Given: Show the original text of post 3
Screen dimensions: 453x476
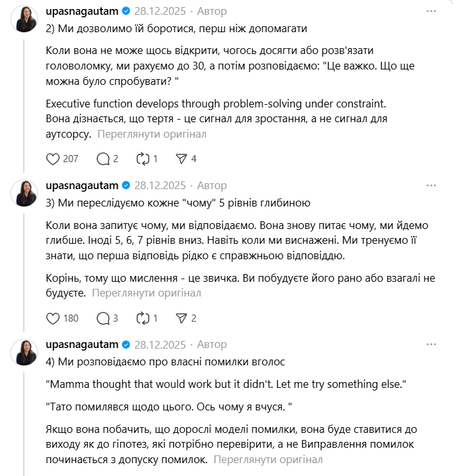Looking at the screenshot, I should pos(147,293).
